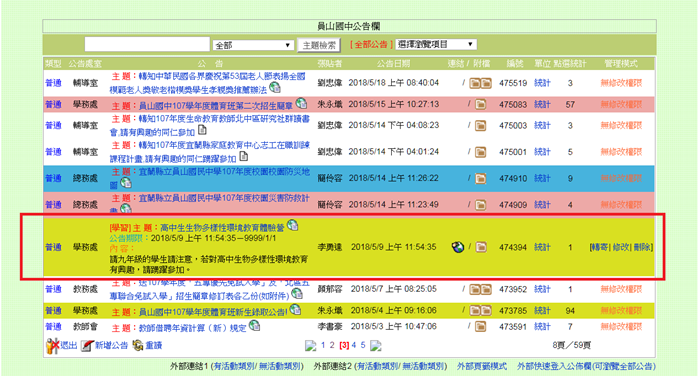Screen dimensions: 698x376
Task: Open the globe icon after the 第53屆老人節 announcement title
Action: [x=275, y=87]
